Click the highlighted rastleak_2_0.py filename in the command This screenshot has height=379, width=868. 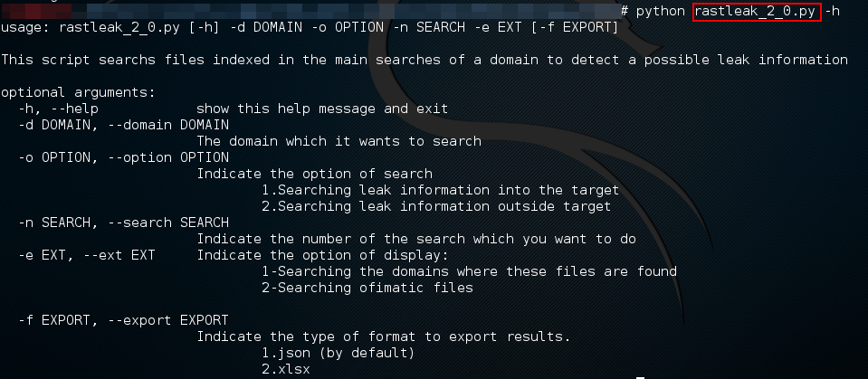pyautogui.click(x=757, y=12)
